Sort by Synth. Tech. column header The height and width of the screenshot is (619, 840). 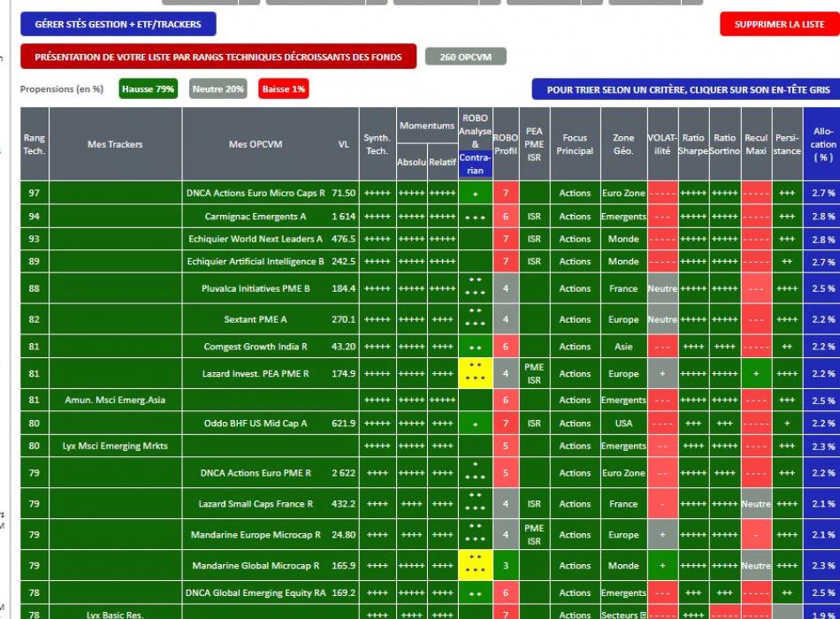click(378, 144)
